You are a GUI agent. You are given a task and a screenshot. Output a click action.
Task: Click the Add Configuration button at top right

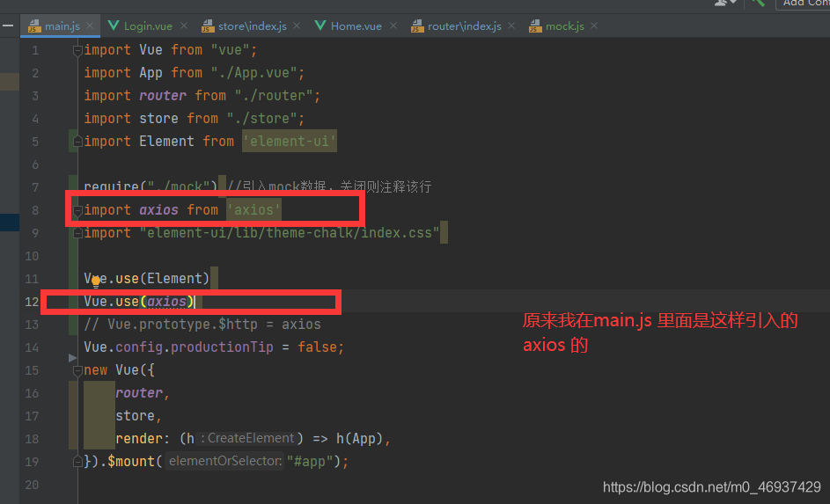pyautogui.click(x=804, y=4)
